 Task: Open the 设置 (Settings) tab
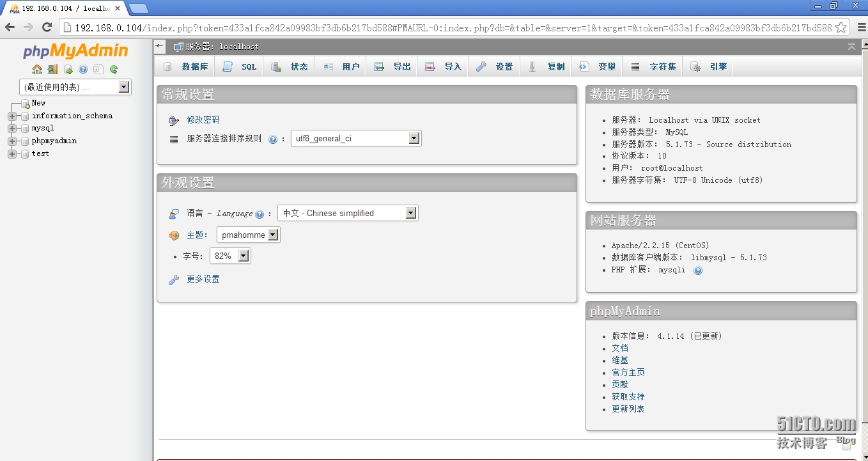[494, 66]
